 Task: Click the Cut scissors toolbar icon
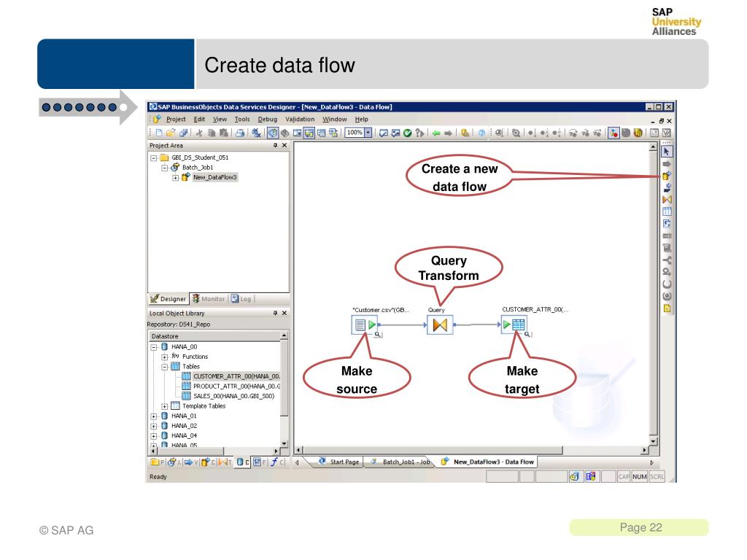pos(199,133)
